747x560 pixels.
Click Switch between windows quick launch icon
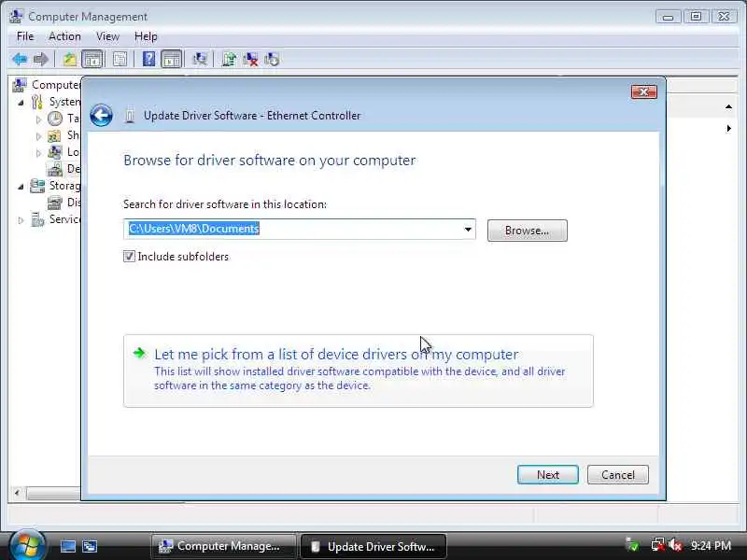pyautogui.click(x=90, y=546)
